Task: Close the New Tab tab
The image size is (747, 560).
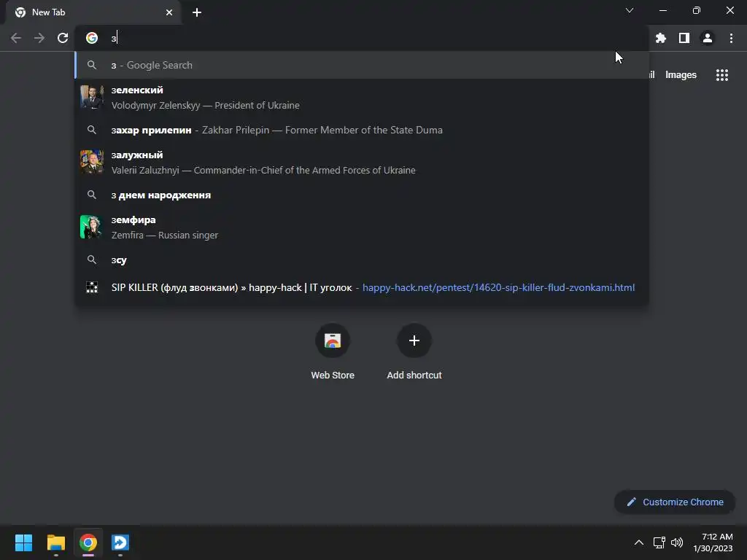Action: [169, 12]
